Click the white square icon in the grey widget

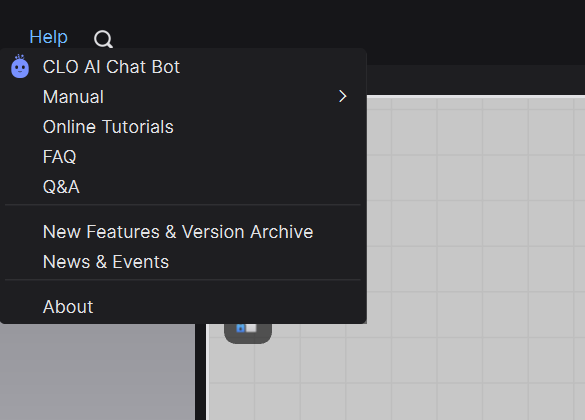pos(251,328)
